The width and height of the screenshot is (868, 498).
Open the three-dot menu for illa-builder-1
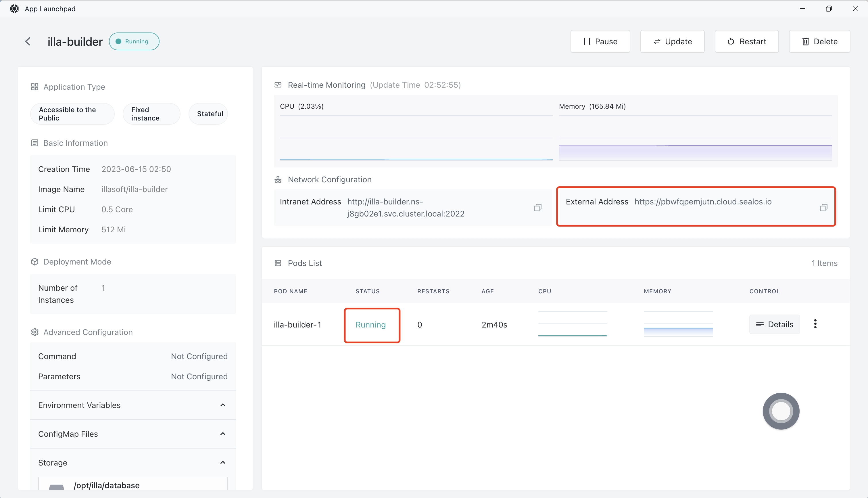click(815, 324)
